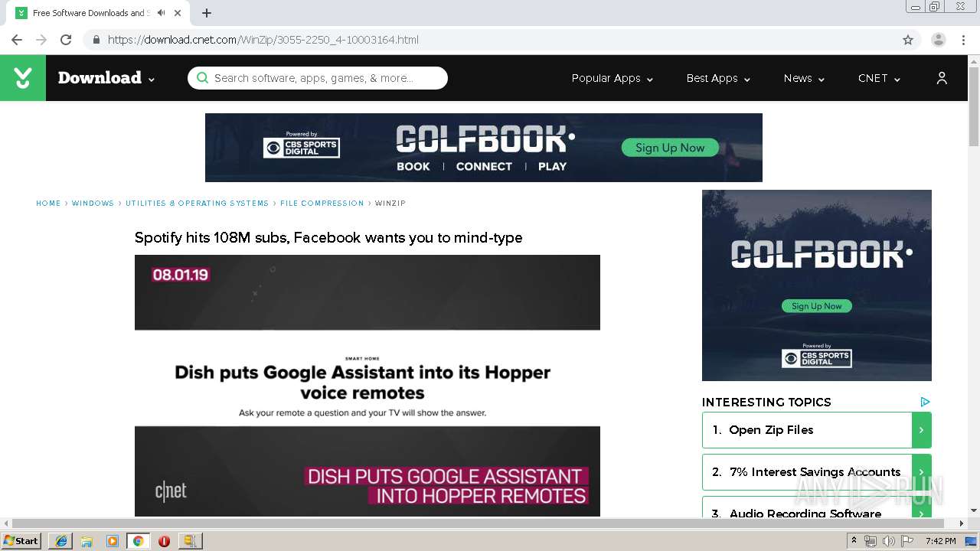Image resolution: width=980 pixels, height=551 pixels.
Task: Show hidden system tray icons
Action: click(854, 541)
